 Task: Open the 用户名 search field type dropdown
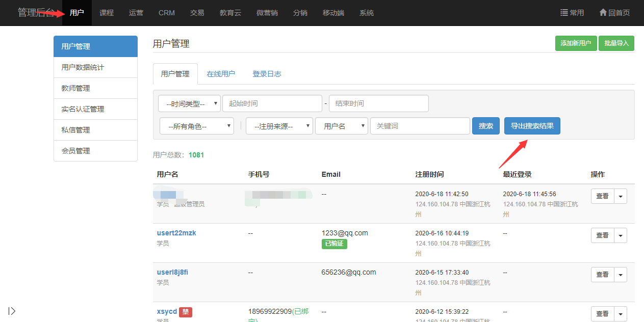(341, 126)
